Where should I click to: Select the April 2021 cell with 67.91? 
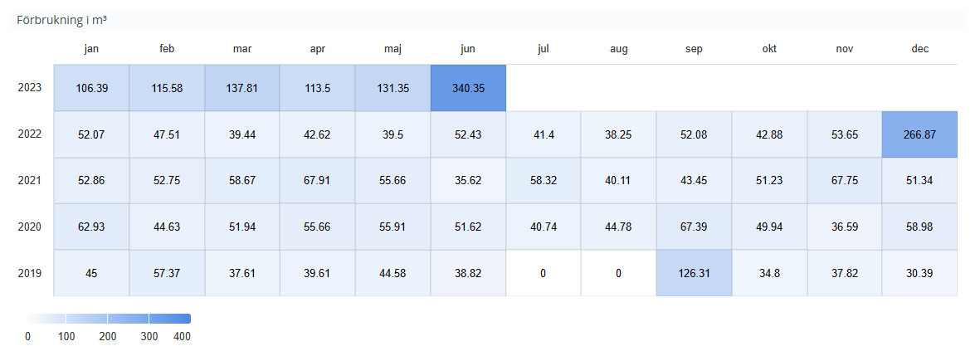pos(317,180)
